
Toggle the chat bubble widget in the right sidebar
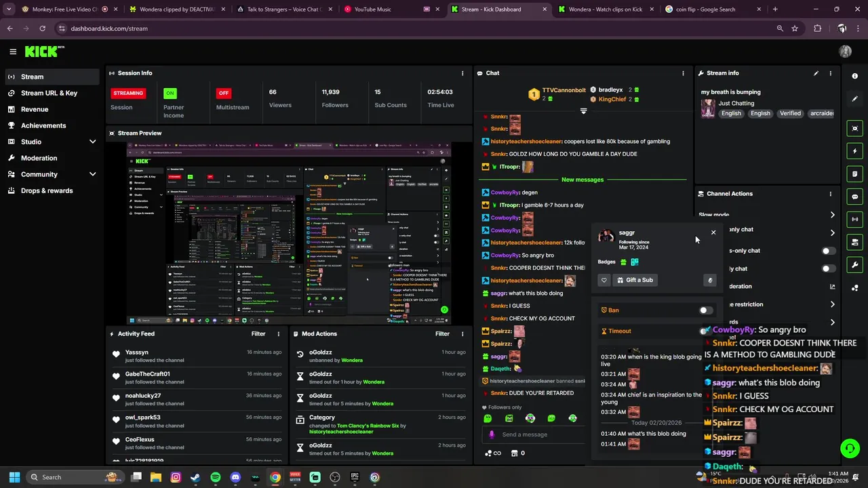855,197
